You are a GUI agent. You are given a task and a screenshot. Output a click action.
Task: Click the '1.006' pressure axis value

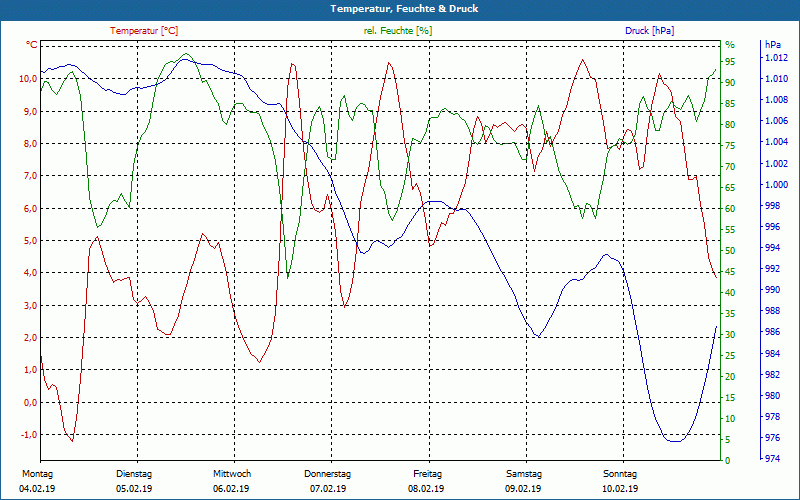(x=776, y=121)
